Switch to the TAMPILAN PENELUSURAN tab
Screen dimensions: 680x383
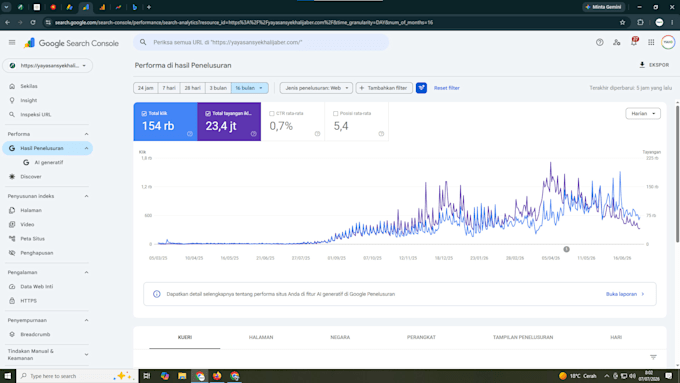point(523,337)
